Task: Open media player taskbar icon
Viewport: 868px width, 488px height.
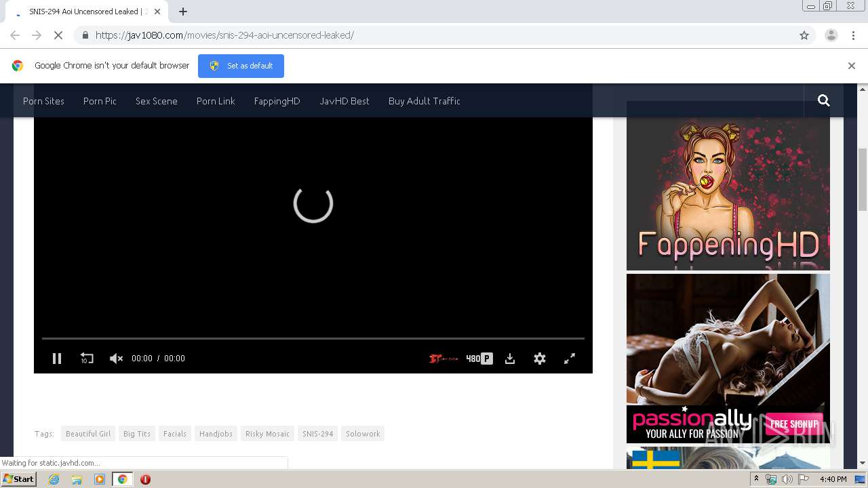Action: click(100, 479)
